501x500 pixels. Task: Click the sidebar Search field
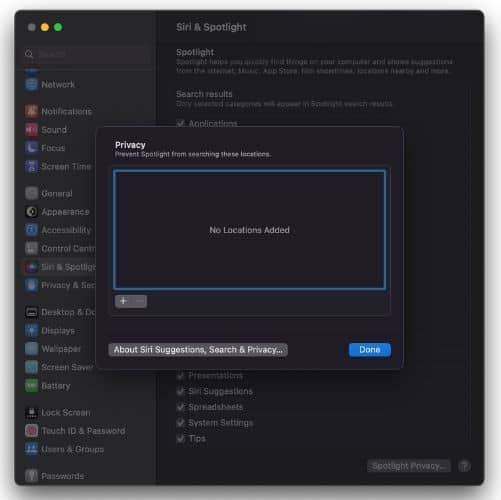pyautogui.click(x=87, y=54)
